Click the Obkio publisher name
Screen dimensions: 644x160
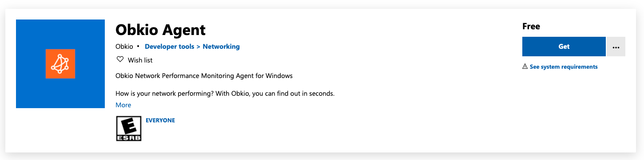point(124,46)
